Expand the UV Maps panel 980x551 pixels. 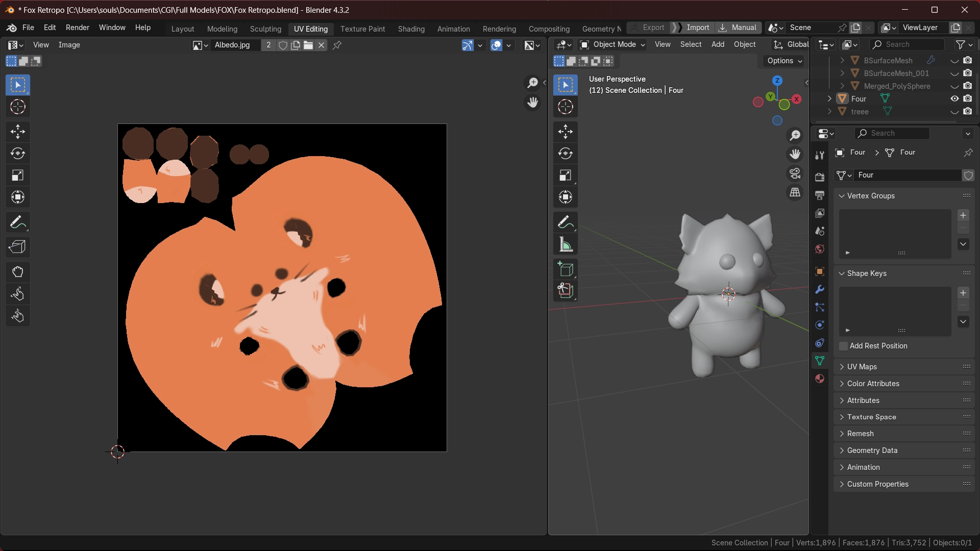pyautogui.click(x=862, y=367)
